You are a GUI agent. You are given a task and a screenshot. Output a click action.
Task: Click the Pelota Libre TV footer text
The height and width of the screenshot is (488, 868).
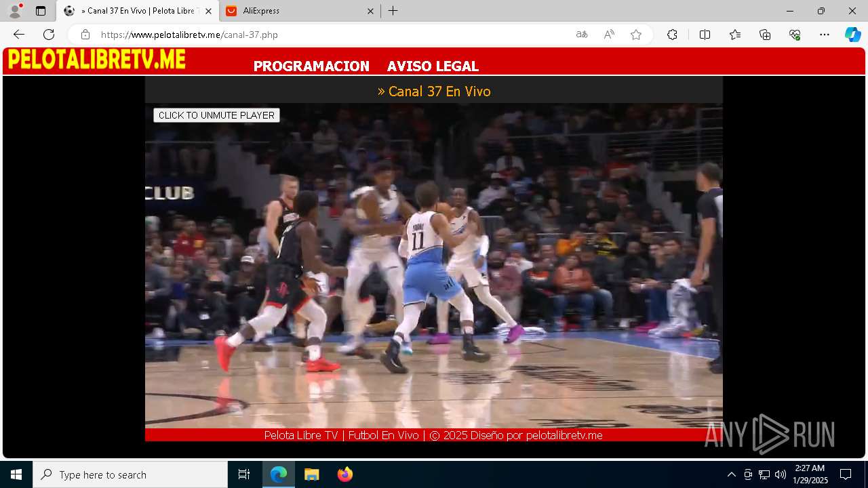click(x=433, y=435)
